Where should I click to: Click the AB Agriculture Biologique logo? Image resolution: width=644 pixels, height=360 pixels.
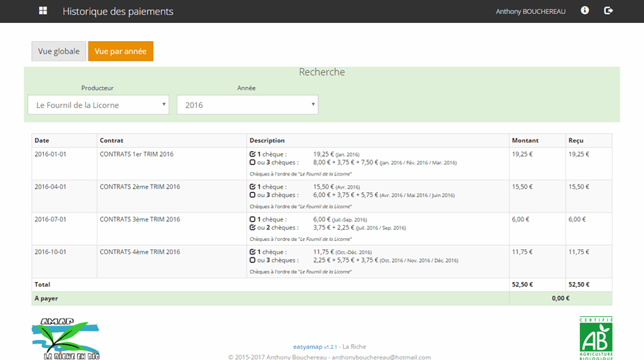(x=595, y=338)
